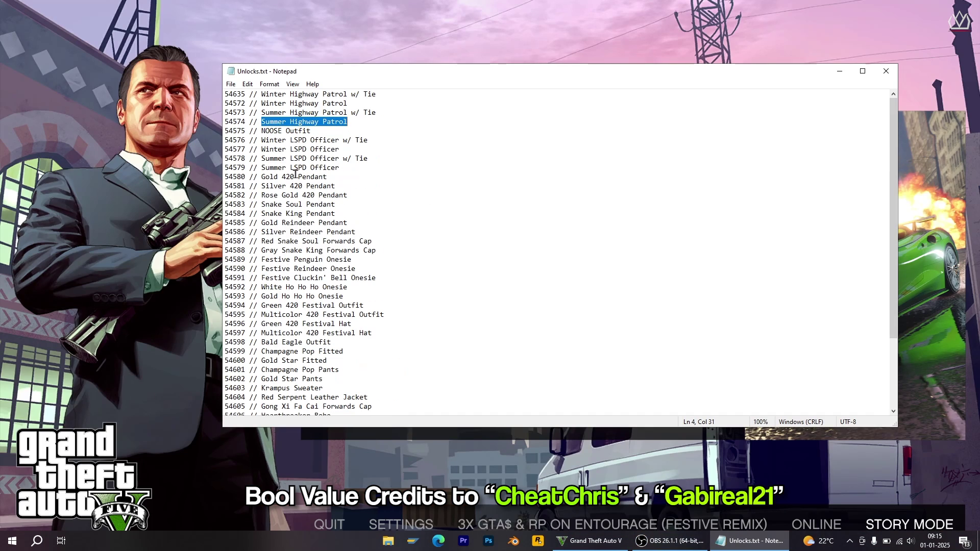Switch to Grand Theft Auto V window
This screenshot has height=551, width=980.
pyautogui.click(x=590, y=541)
